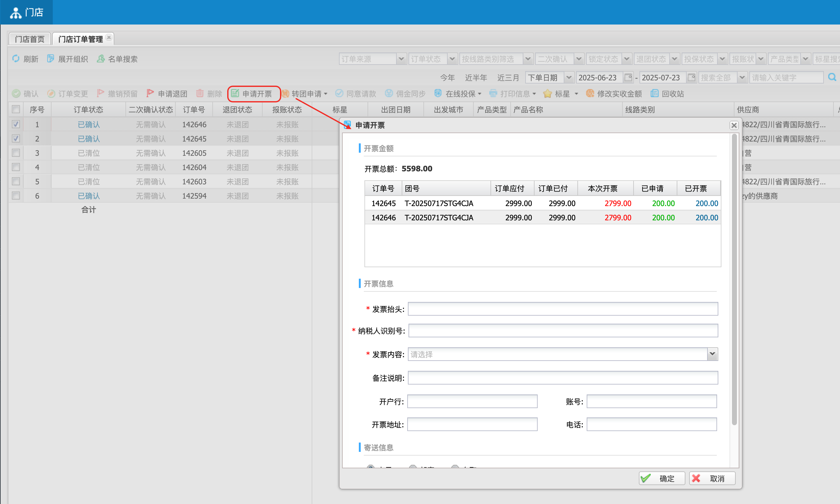
Task: Open the 发票内容 请选择 dropdown
Action: (x=712, y=354)
